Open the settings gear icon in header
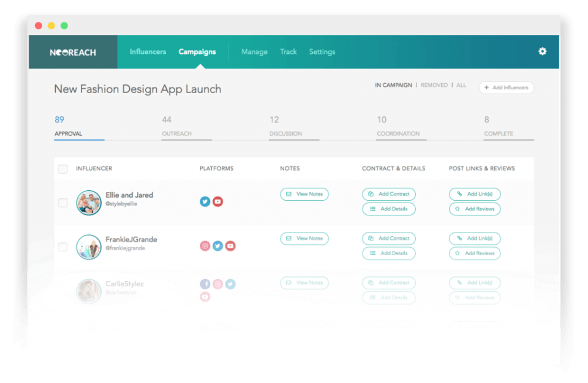The width and height of the screenshot is (588, 383). [542, 51]
